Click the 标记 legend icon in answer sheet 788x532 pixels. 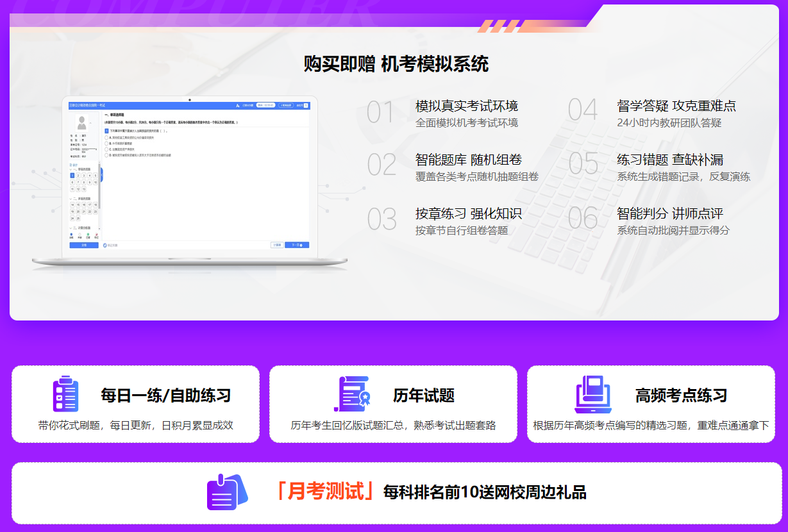[x=96, y=233]
